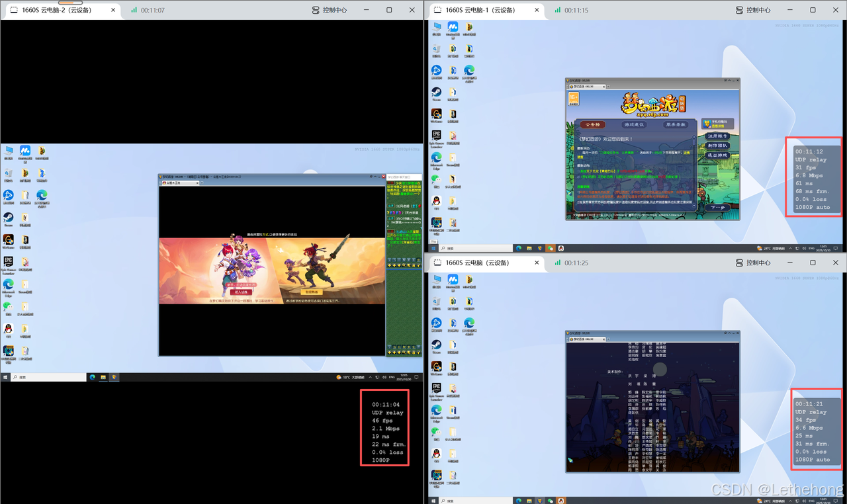Click Windows Start button in 云电脑-2 taskbar
This screenshot has width=847, height=504.
pyautogui.click(x=5, y=377)
